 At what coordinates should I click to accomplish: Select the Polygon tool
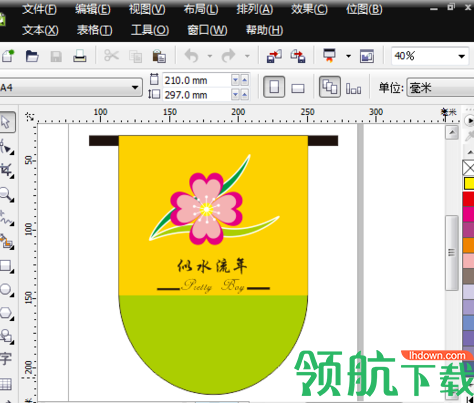(x=7, y=313)
